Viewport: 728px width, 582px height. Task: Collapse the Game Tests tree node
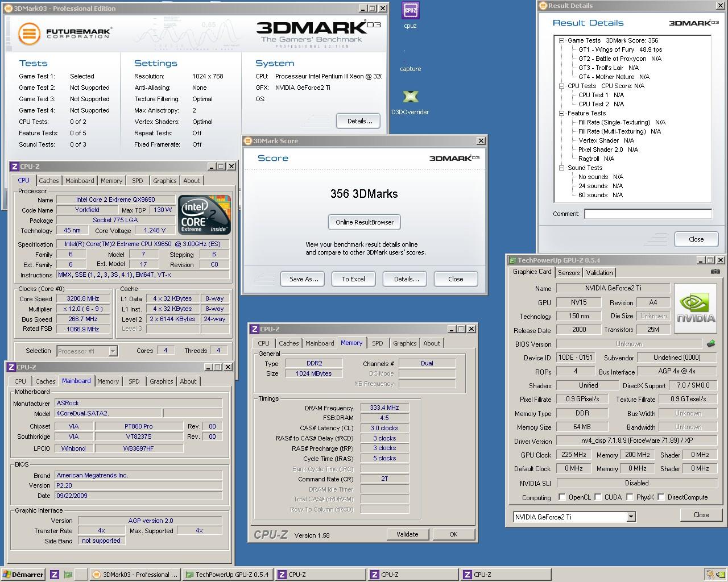click(561, 40)
